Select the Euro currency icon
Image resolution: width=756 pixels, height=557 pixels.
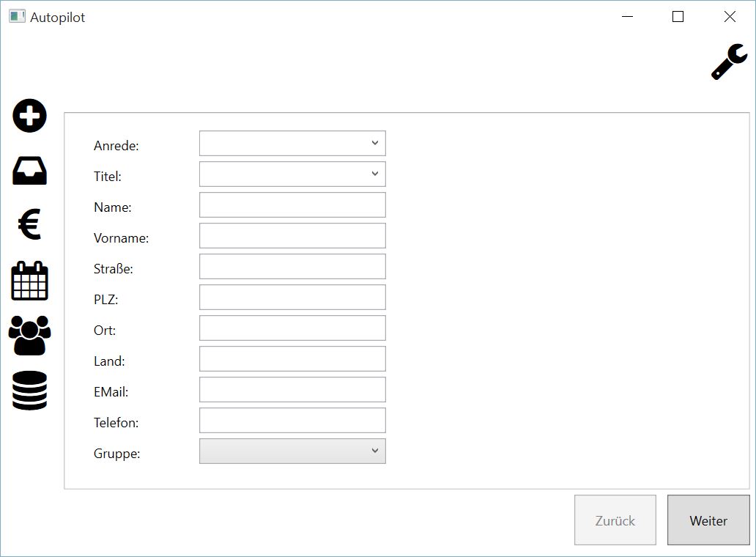tap(29, 224)
